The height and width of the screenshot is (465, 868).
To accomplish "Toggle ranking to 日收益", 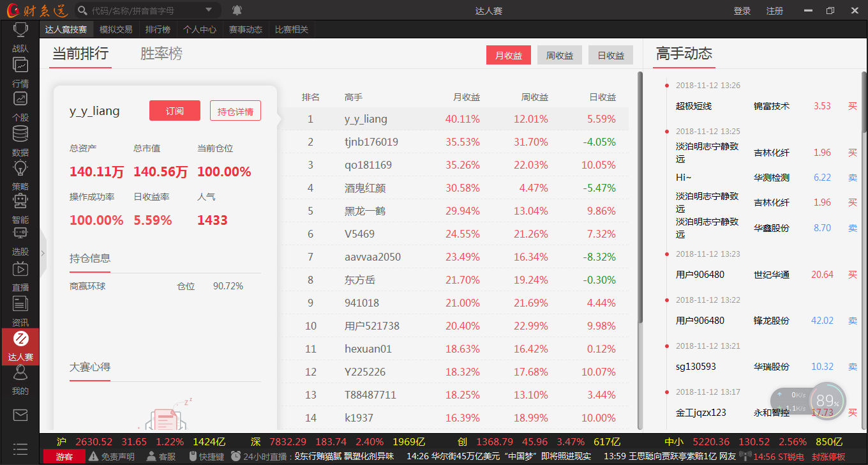I will 611,56.
